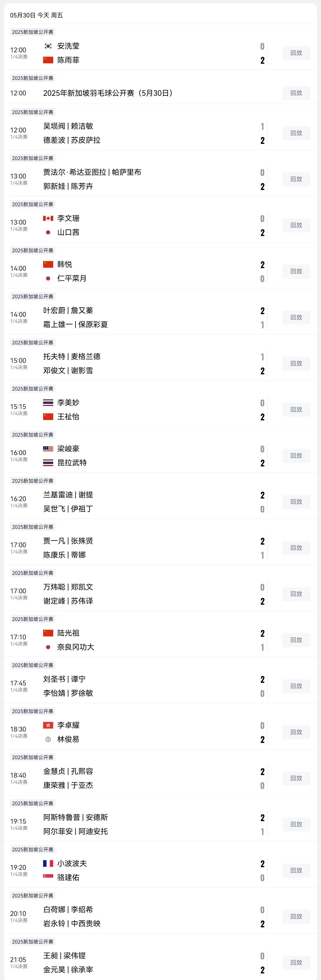Open replay of 刘圣书 | 谭宁 match
The image size is (321, 980).
[296, 686]
